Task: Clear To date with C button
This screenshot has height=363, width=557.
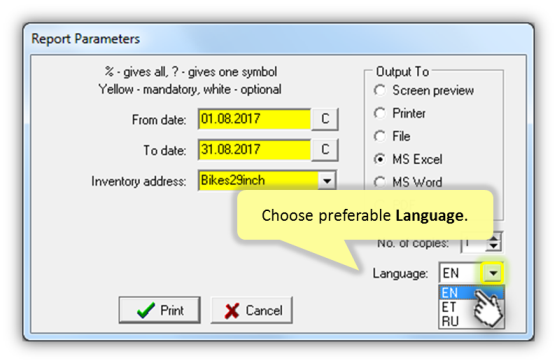Action: pyautogui.click(x=325, y=150)
